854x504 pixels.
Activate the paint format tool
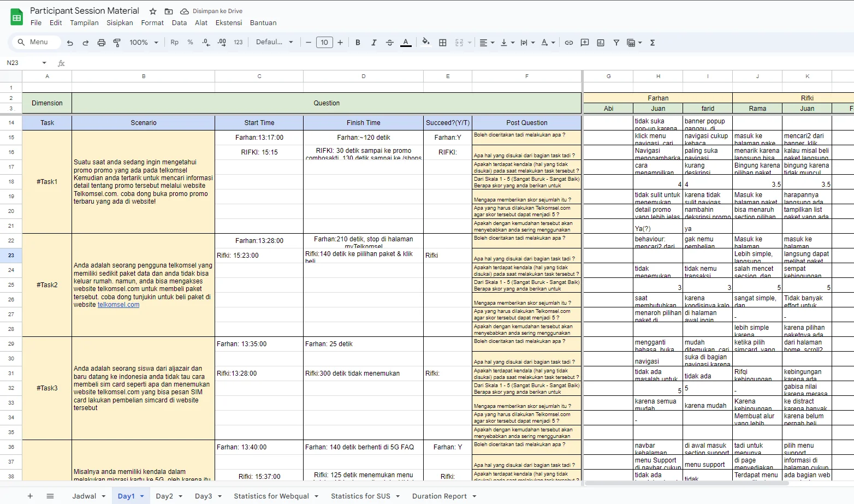pos(117,43)
